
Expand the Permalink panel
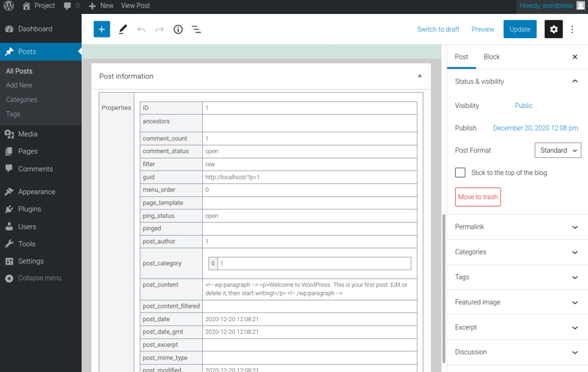click(517, 227)
